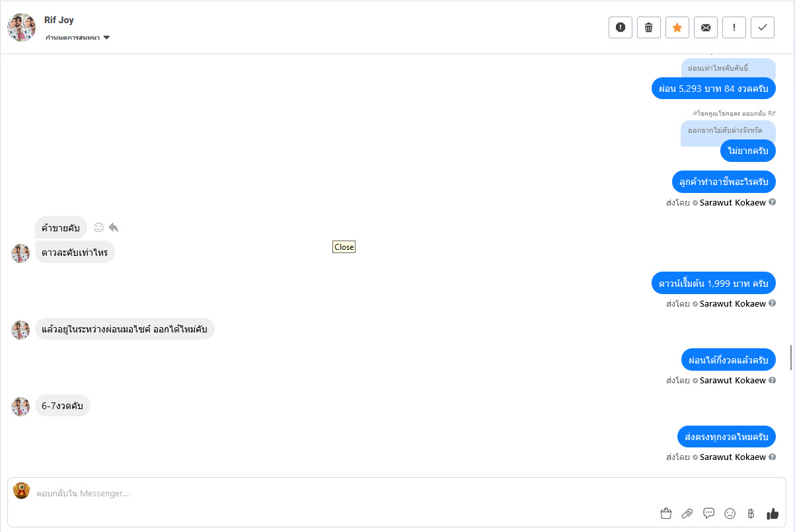Mark conversation done with checkmark icon
This screenshot has width=795, height=532.
click(763, 27)
